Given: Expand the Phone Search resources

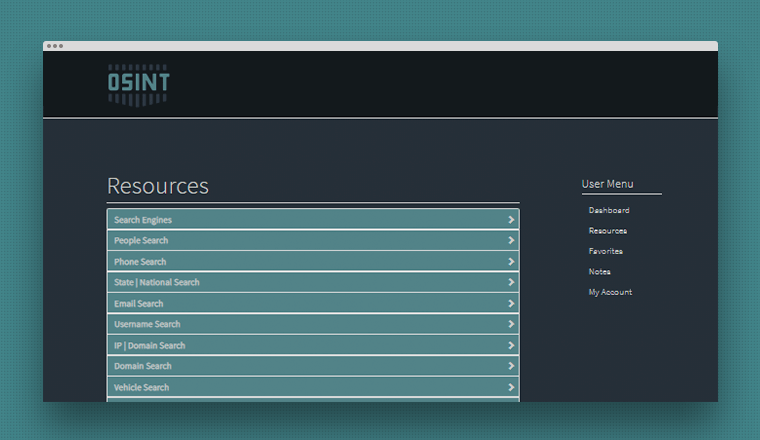Looking at the screenshot, I should (140, 262).
